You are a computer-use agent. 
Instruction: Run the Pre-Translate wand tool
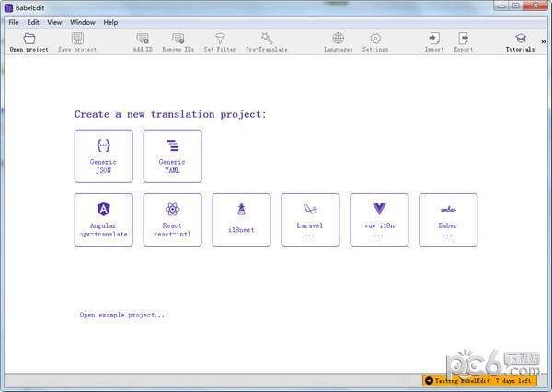[266, 41]
